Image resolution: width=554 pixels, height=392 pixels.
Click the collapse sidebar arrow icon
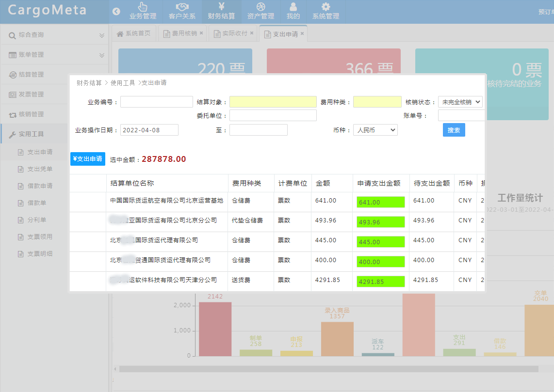(116, 11)
